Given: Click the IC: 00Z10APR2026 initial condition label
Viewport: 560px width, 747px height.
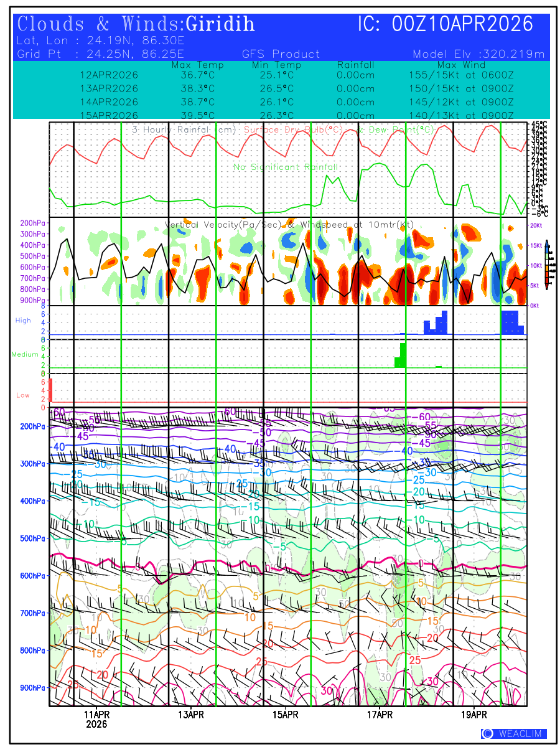Looking at the screenshot, I should coord(446,25).
